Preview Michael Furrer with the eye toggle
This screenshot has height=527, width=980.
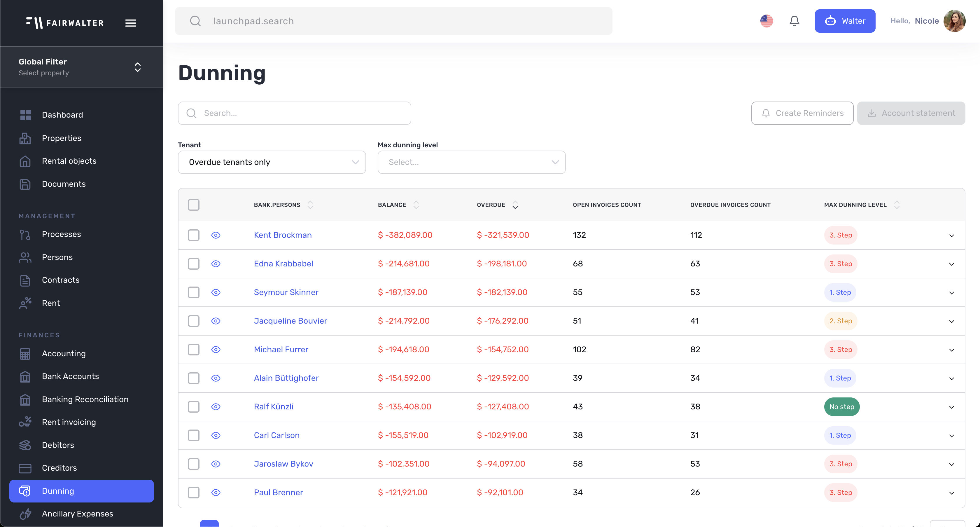coord(216,349)
